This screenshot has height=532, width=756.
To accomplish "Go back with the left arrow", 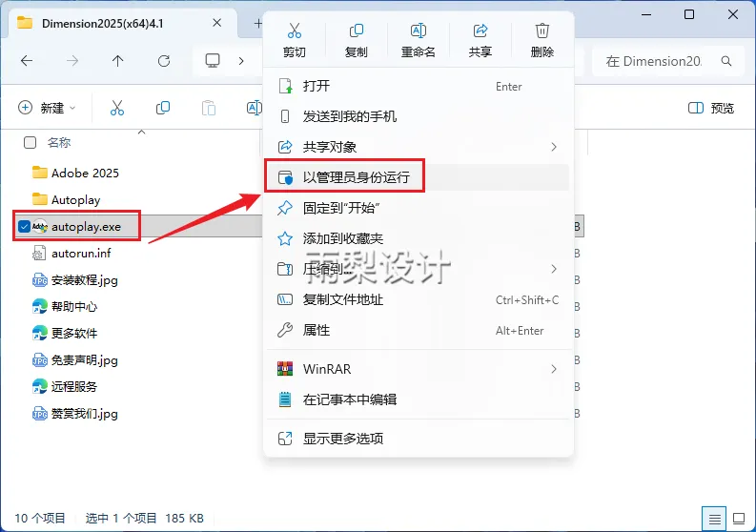I will pyautogui.click(x=27, y=61).
